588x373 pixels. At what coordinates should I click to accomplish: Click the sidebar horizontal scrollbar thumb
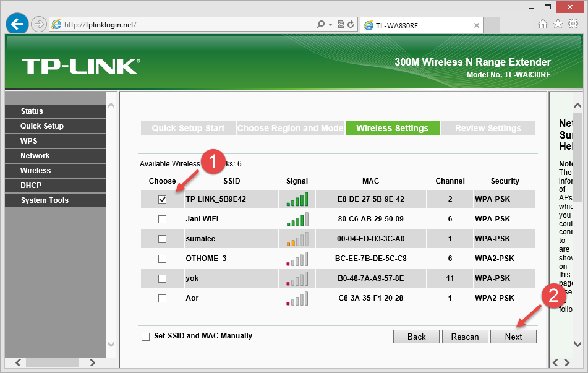point(52,362)
